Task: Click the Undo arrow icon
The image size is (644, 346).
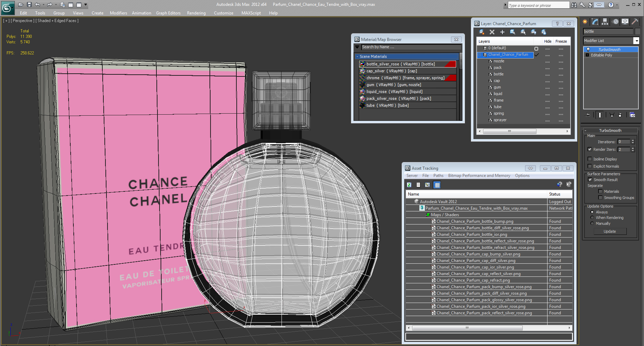Action: point(37,4)
